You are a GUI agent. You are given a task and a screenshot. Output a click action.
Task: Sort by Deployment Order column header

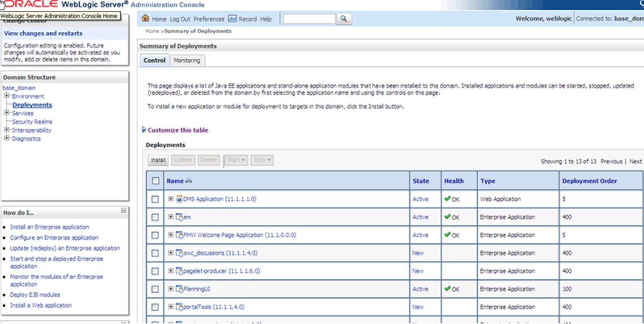click(x=590, y=181)
